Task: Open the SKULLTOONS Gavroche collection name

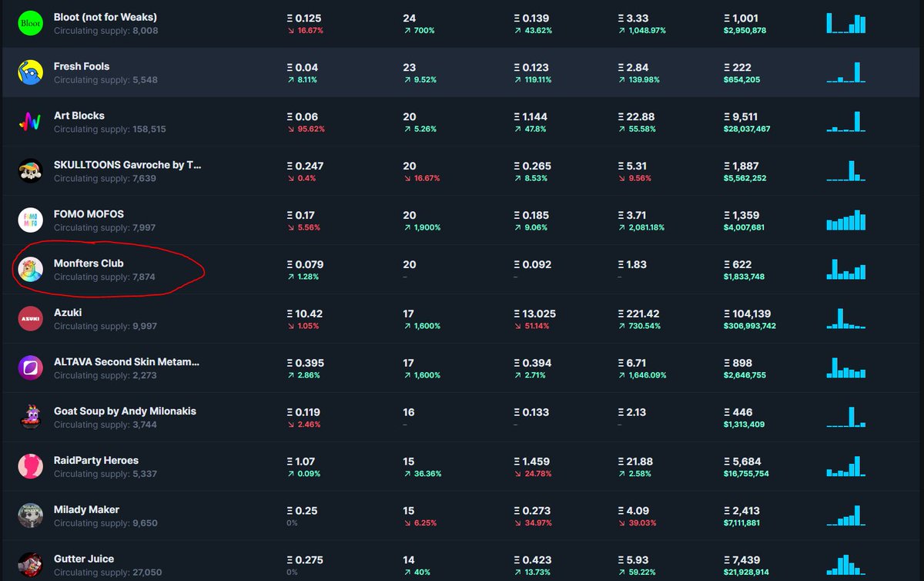Action: point(128,165)
